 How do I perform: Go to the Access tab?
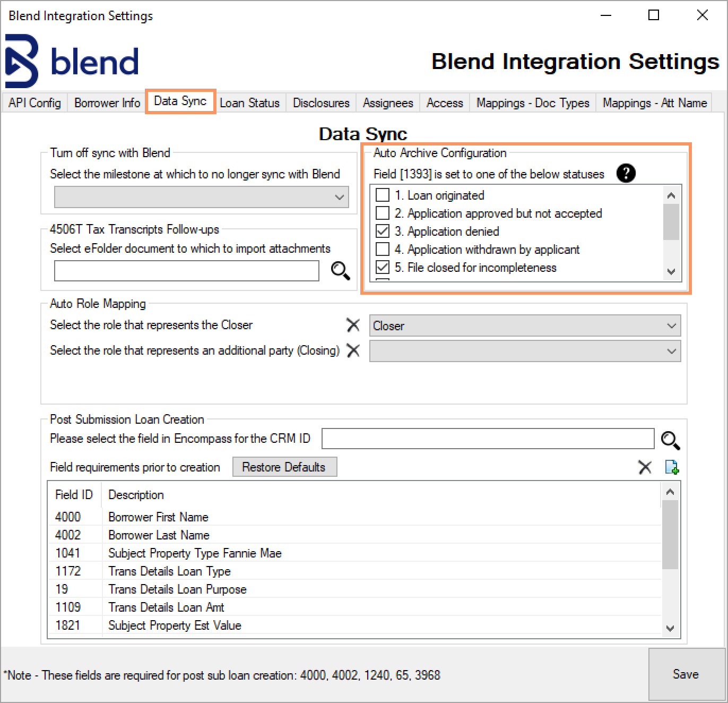(x=445, y=102)
